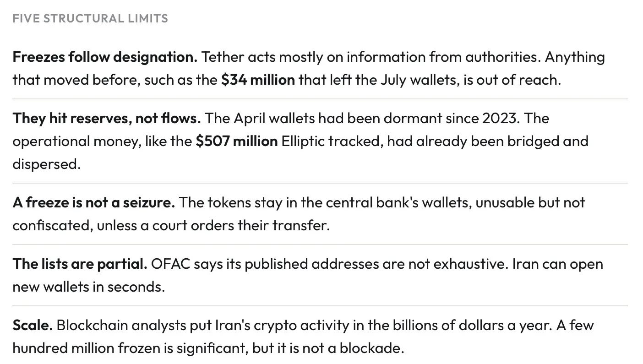
Task: Click the '$507 million' bold figure
Action: click(x=236, y=141)
